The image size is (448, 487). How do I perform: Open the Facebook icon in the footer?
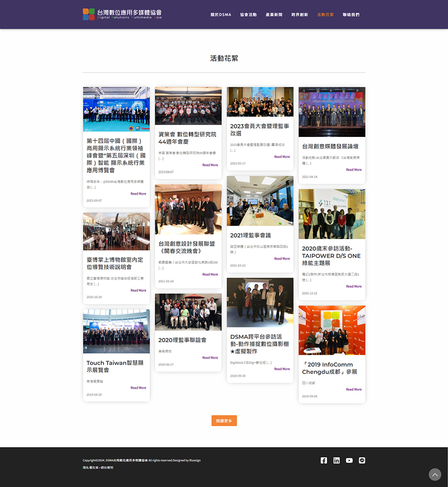[324, 461]
